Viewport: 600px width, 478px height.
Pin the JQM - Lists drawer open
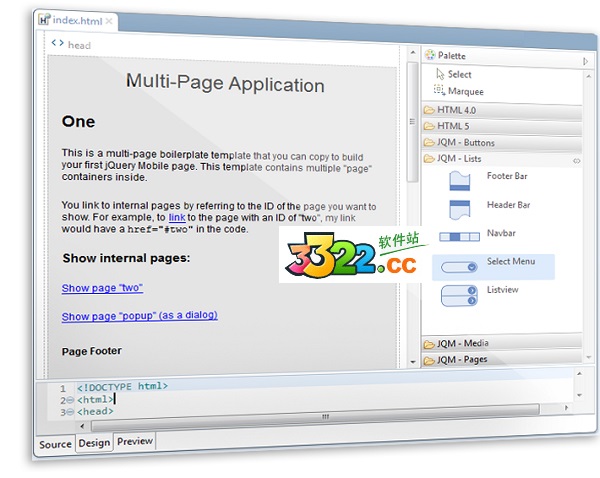577,161
